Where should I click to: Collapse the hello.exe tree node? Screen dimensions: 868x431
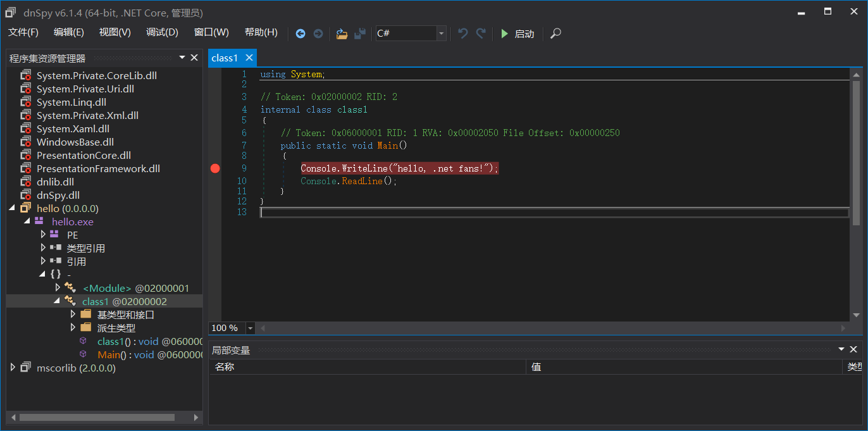point(27,222)
